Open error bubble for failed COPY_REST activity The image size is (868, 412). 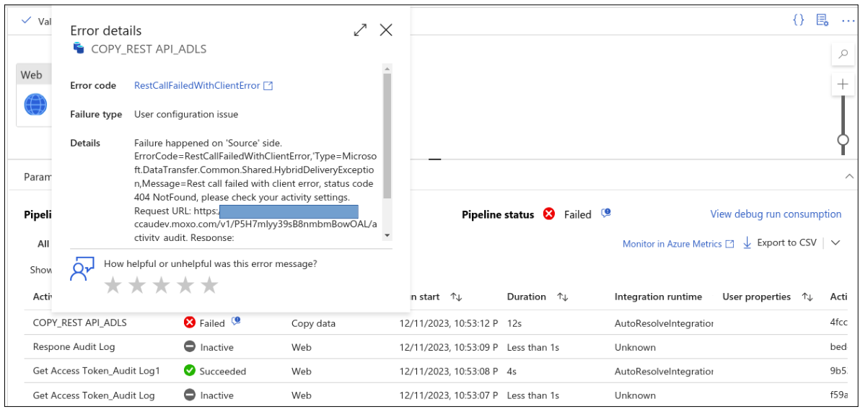236,322
